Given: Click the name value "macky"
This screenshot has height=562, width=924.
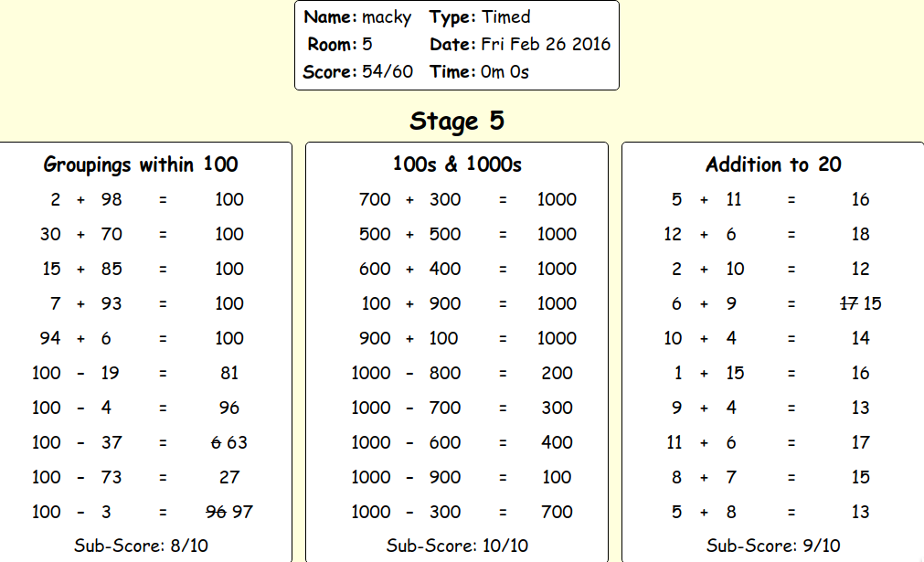Looking at the screenshot, I should [x=387, y=17].
